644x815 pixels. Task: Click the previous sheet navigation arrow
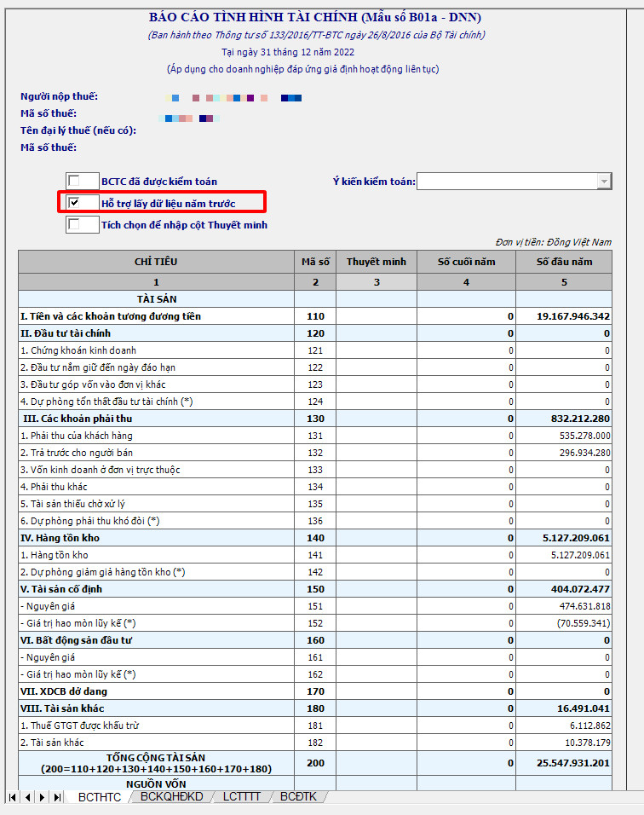click(27, 797)
